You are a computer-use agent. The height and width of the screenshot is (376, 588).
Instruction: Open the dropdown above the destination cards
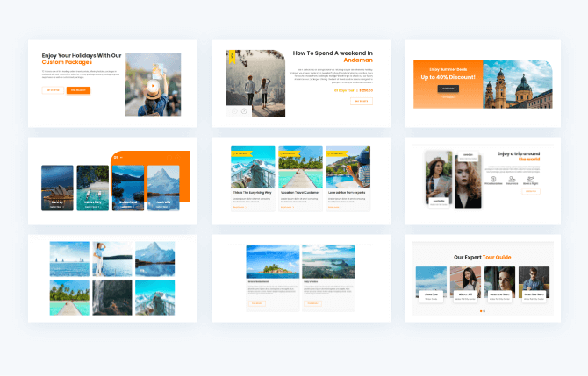pos(118,158)
